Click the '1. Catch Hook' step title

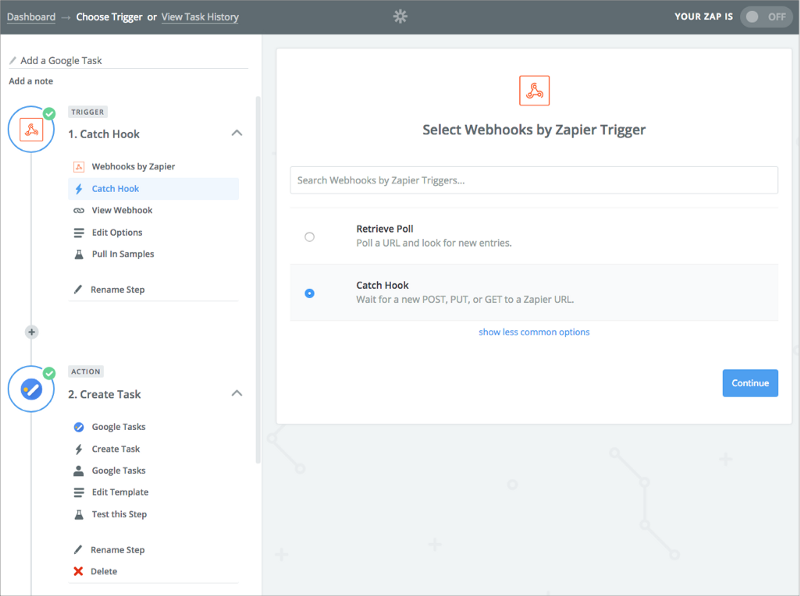(104, 134)
